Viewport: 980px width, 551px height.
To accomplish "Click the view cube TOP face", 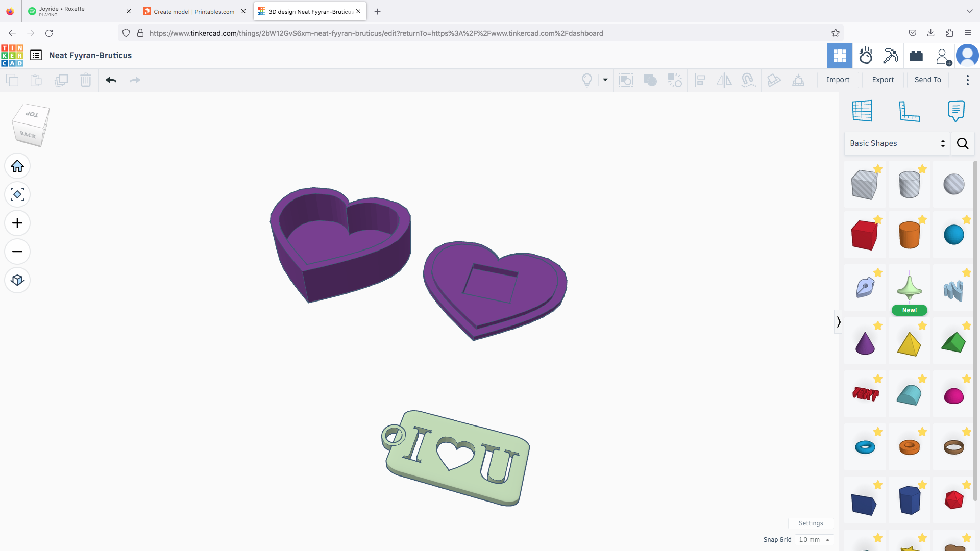I will pos(32,114).
